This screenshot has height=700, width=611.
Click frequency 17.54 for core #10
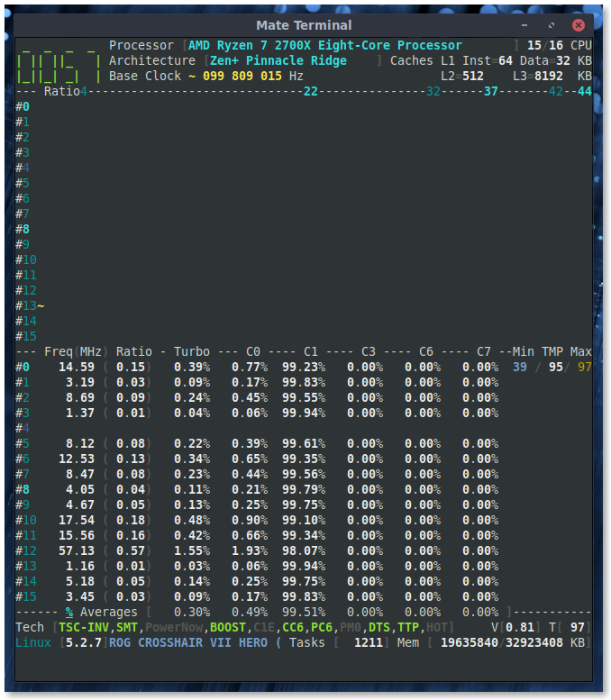click(77, 520)
